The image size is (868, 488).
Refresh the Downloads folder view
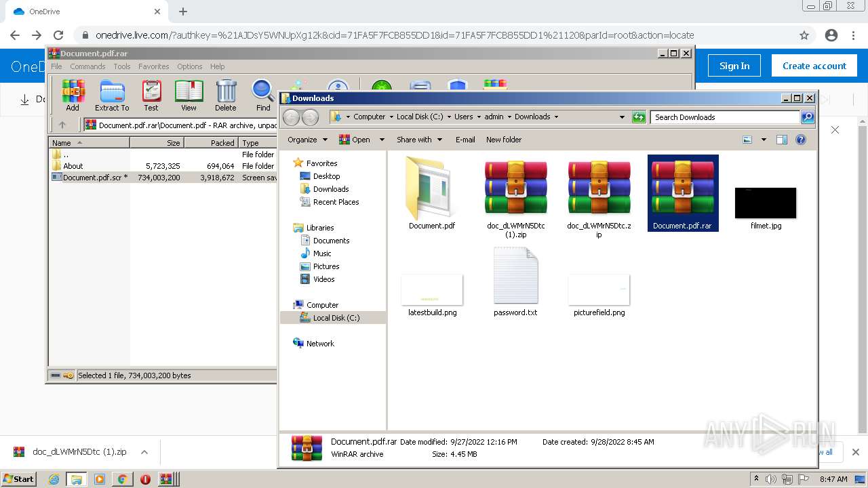click(639, 117)
